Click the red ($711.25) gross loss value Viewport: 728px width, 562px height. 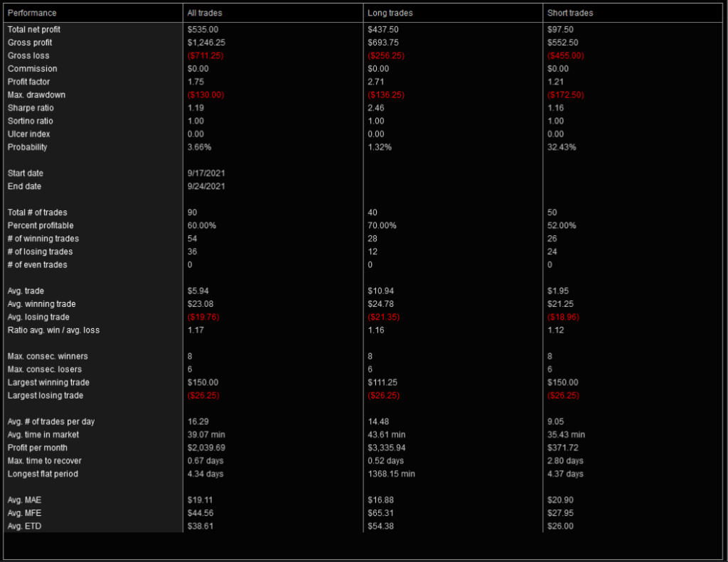(x=205, y=55)
